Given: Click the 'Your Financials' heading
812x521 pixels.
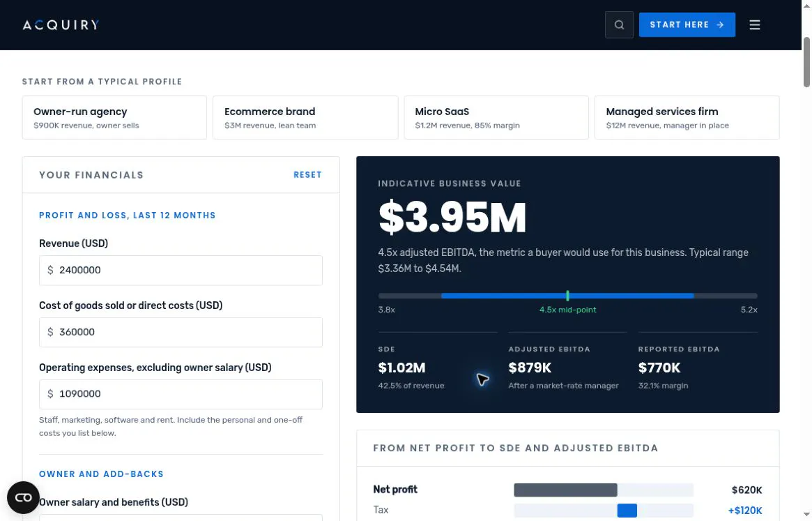Looking at the screenshot, I should tap(91, 175).
